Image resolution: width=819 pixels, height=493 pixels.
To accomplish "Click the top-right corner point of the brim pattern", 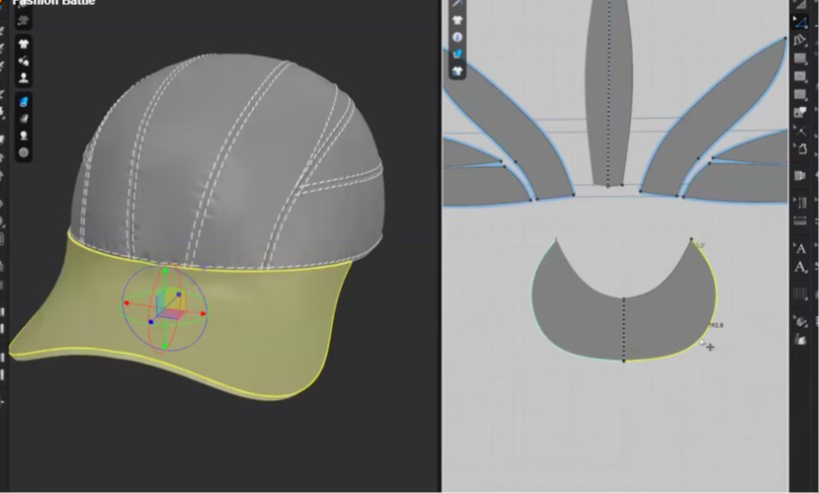I will [692, 239].
